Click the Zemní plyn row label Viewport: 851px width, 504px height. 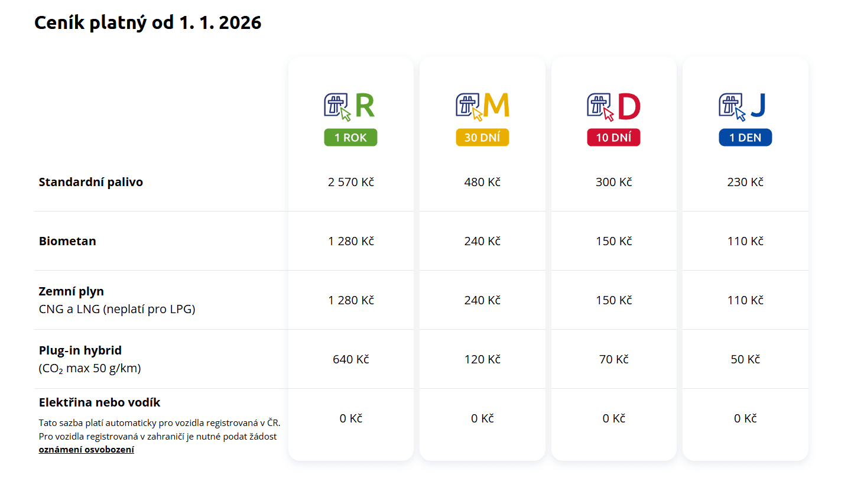[x=72, y=291]
